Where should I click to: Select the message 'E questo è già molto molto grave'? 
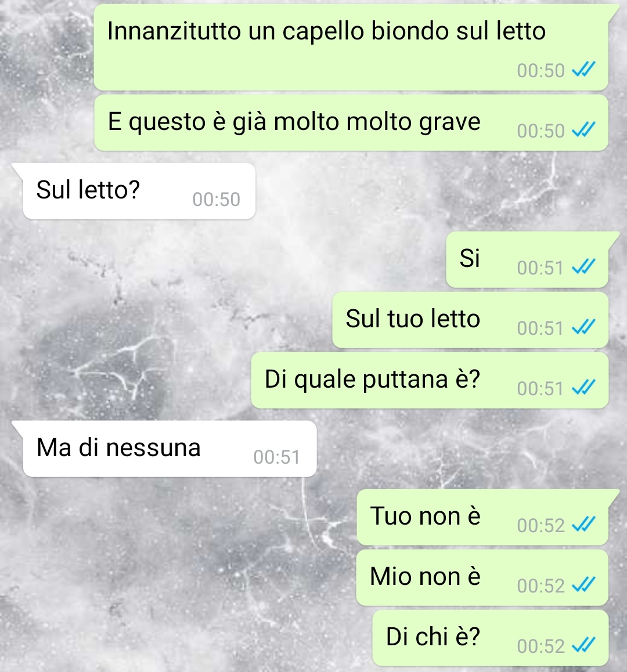pos(351,122)
